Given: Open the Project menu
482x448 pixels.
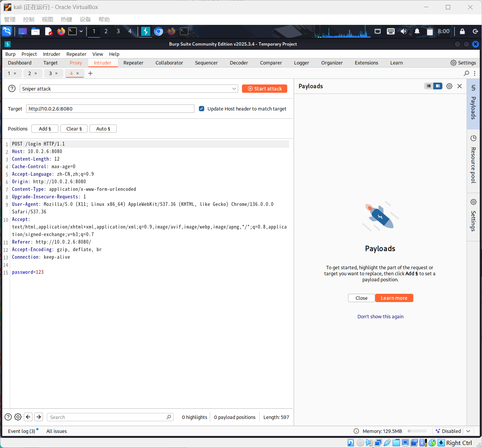Looking at the screenshot, I should tap(29, 54).
